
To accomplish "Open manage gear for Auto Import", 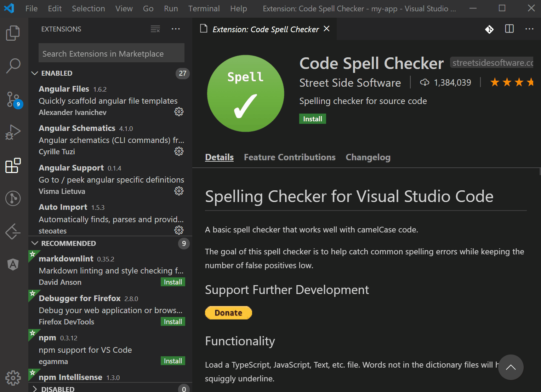I will pos(179,230).
